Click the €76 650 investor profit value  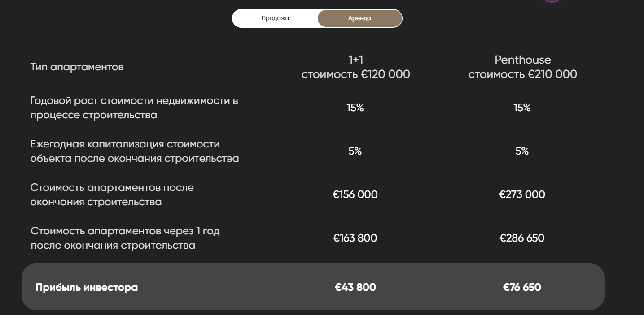click(522, 287)
